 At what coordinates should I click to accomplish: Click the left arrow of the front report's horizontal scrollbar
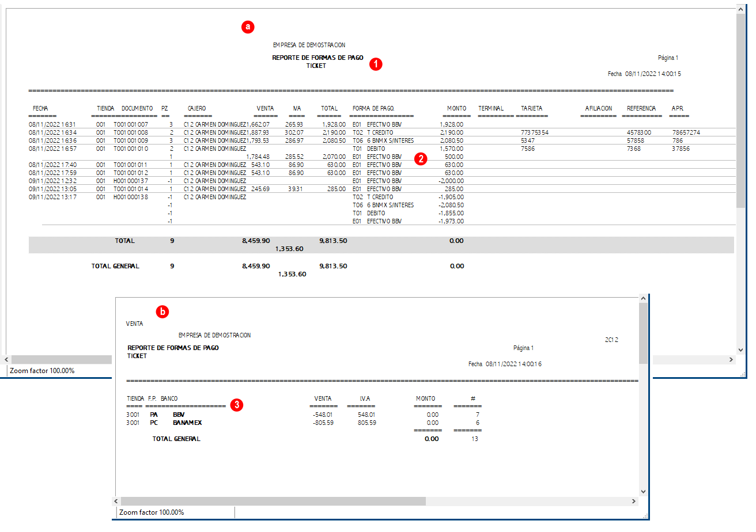(116, 501)
